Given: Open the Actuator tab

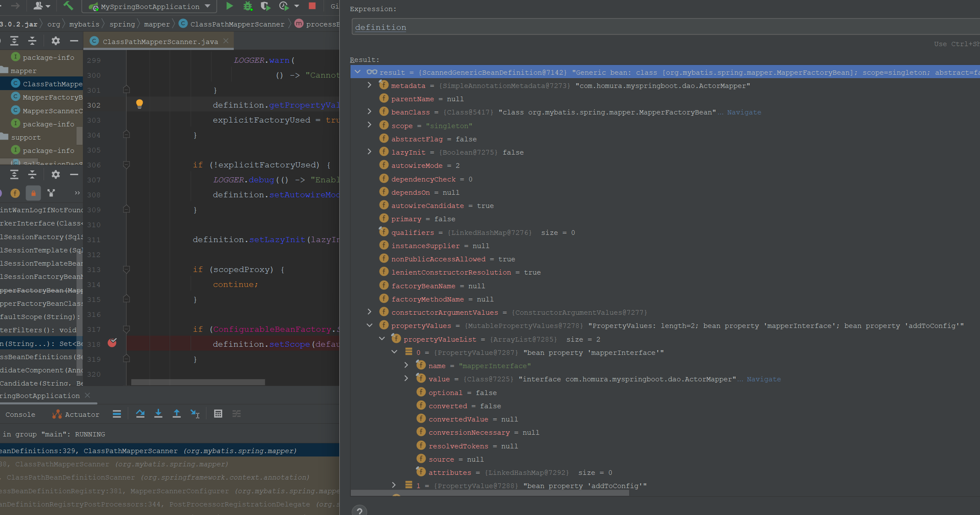Looking at the screenshot, I should [x=76, y=414].
